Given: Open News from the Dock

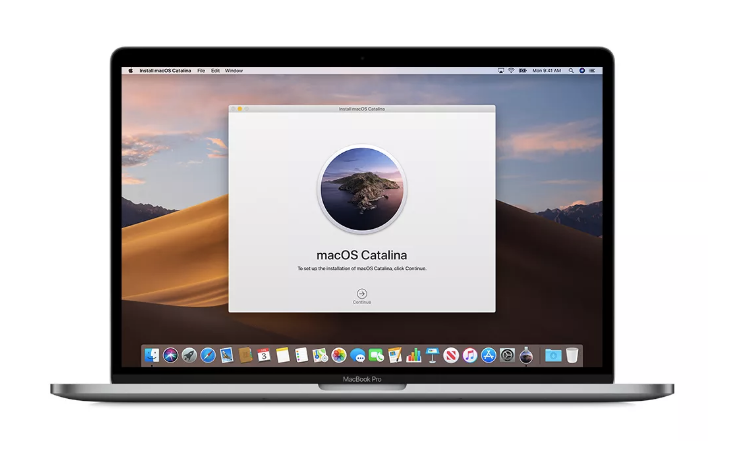Looking at the screenshot, I should point(451,355).
